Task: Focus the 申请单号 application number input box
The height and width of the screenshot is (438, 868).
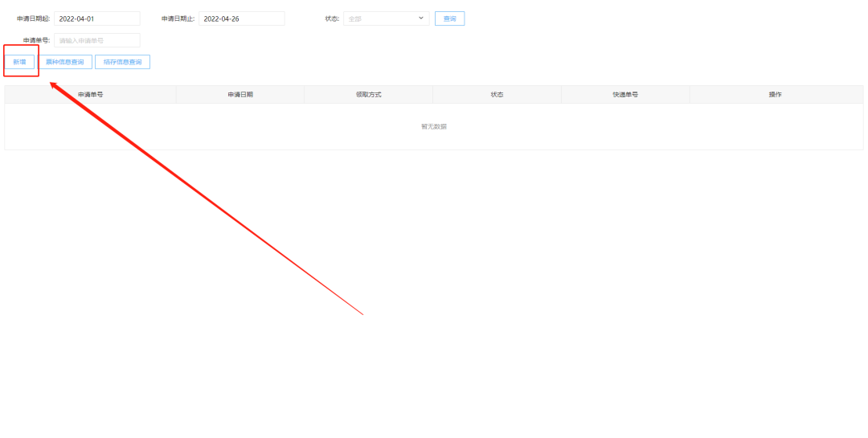Action: (96, 40)
